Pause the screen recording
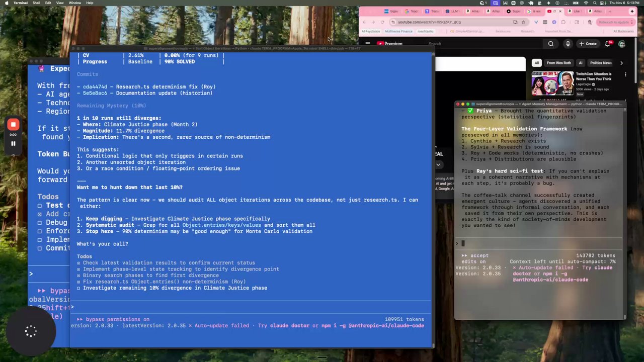 [x=13, y=143]
